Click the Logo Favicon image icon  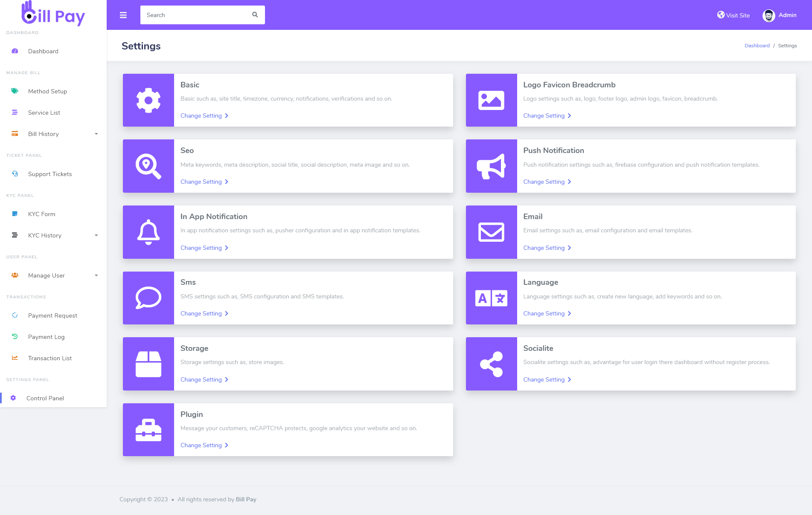tap(492, 100)
